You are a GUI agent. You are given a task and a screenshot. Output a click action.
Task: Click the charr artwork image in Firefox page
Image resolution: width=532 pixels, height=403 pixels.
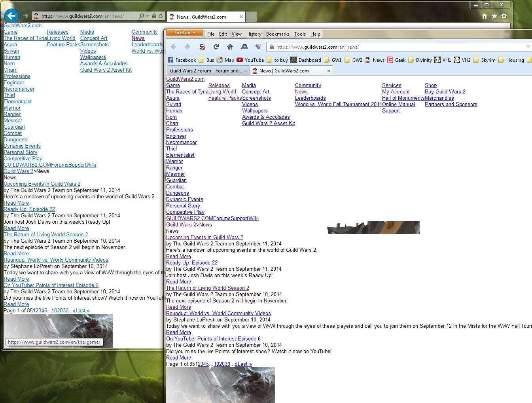221,385
